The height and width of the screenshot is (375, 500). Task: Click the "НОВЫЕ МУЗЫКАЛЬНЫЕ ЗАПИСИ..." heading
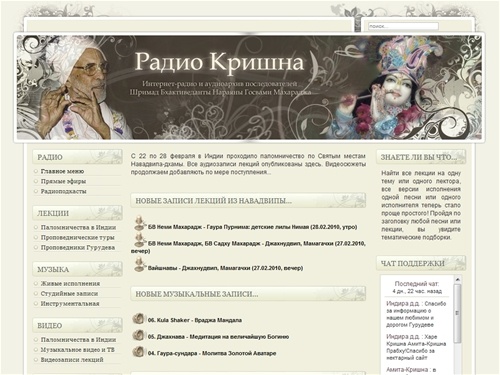248,294
